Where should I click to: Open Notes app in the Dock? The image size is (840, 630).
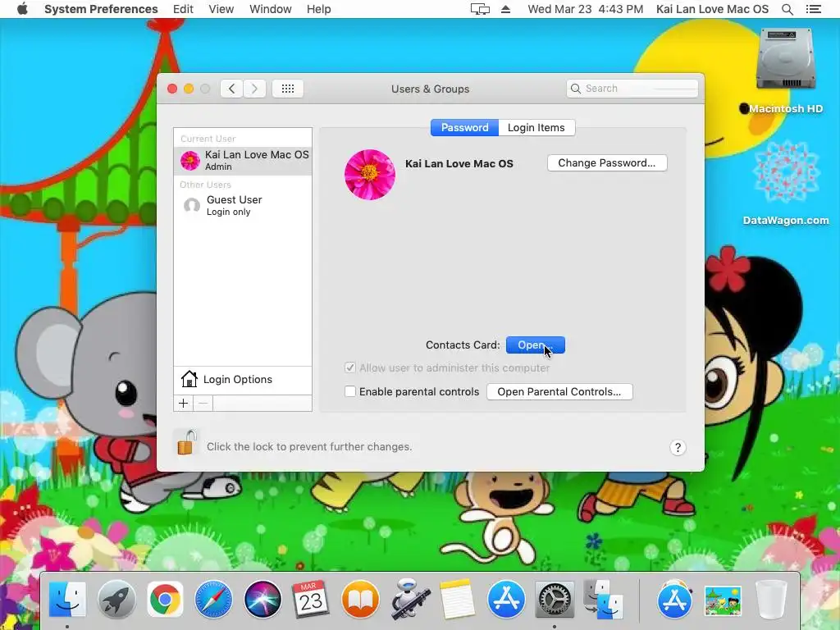point(458,599)
